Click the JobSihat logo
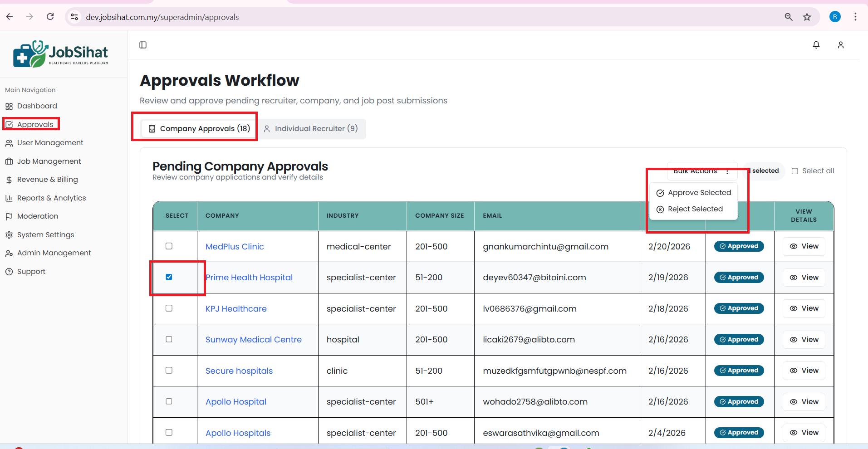The width and height of the screenshot is (868, 449). pos(61,54)
